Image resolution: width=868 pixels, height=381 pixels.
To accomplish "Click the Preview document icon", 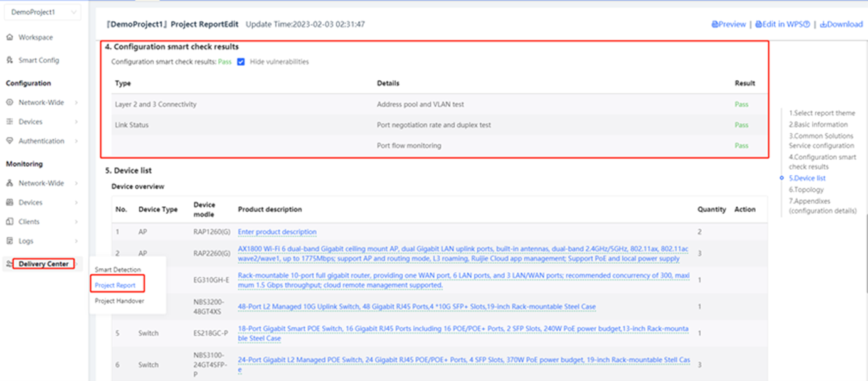I will pos(715,24).
